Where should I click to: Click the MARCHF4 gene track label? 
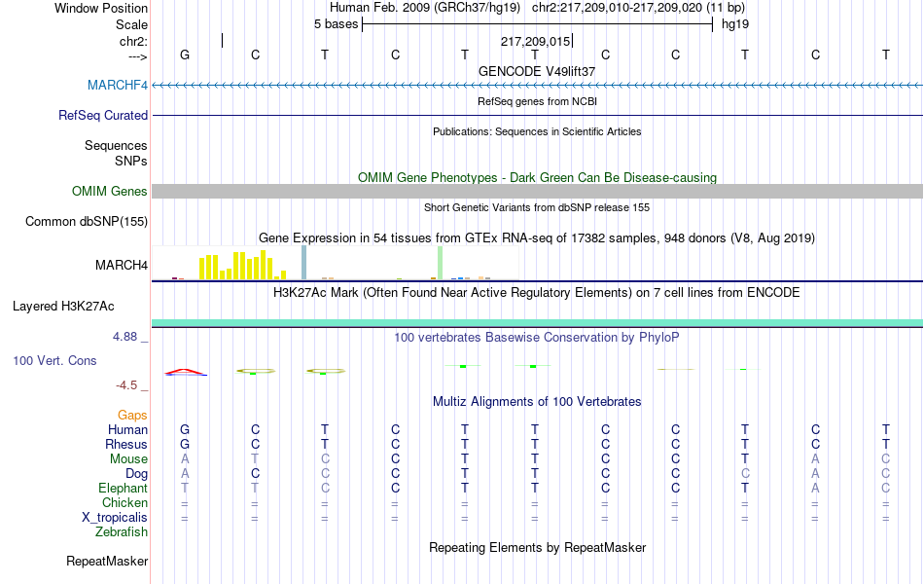(118, 85)
